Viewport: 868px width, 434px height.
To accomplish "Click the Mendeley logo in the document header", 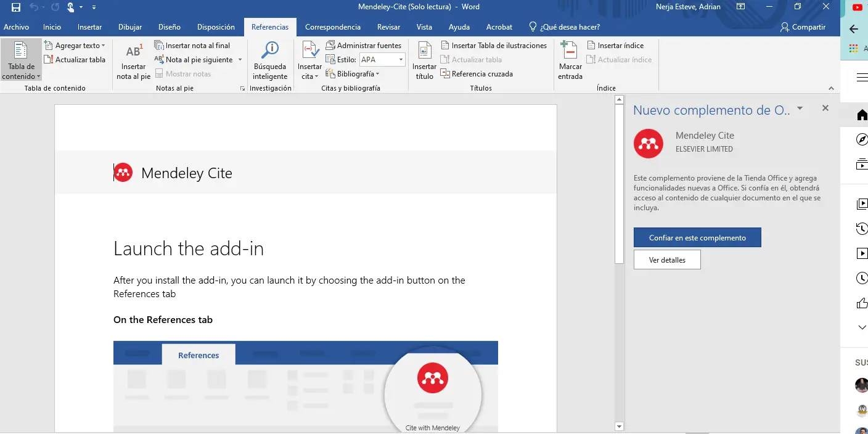I will pos(123,173).
